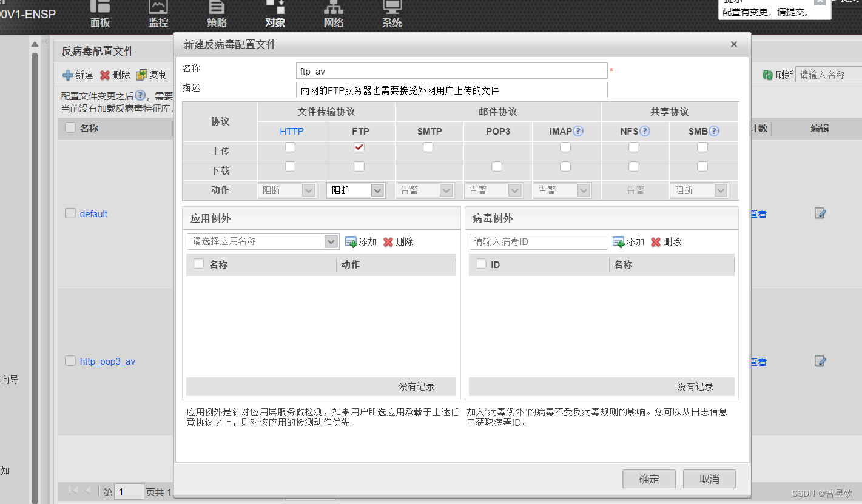Click the 删除 icon in the background list toolbar
This screenshot has width=862, height=504.
pyautogui.click(x=105, y=75)
